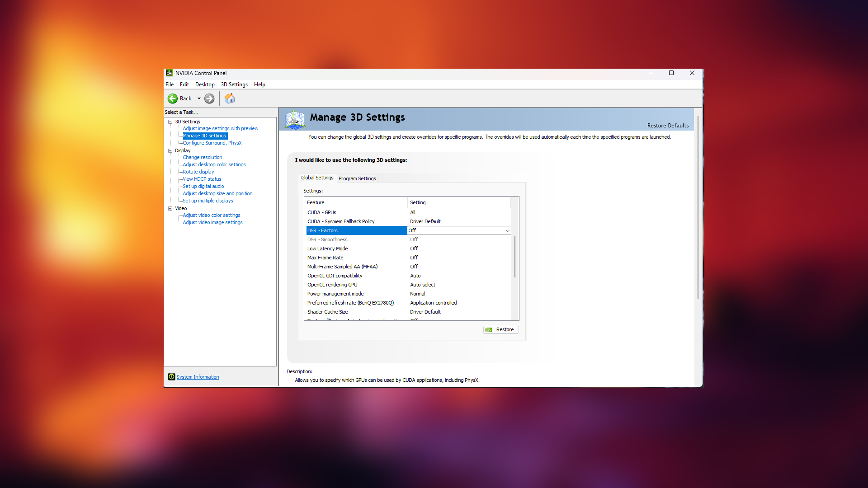Collapse the Display tree node
This screenshot has width=868, height=488.
pos(170,150)
